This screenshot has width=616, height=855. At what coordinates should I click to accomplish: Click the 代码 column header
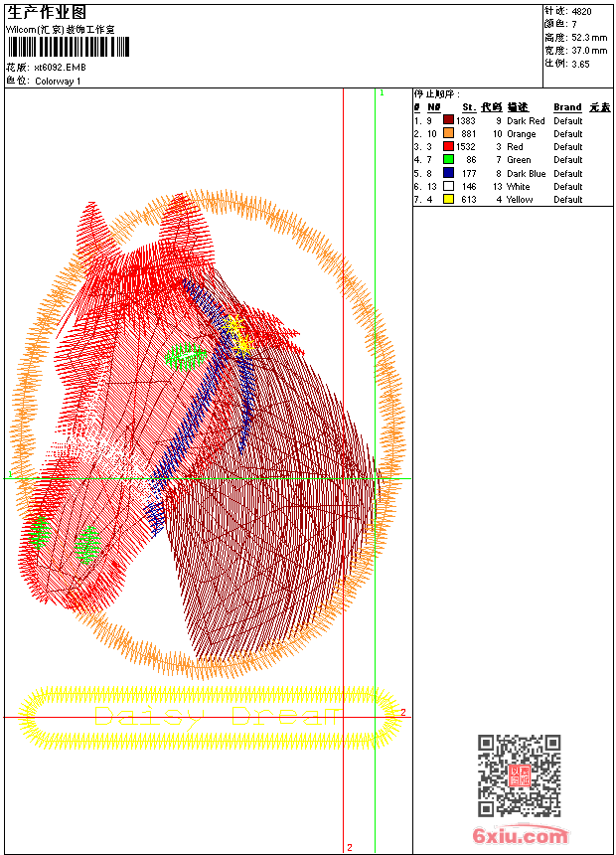[x=491, y=107]
